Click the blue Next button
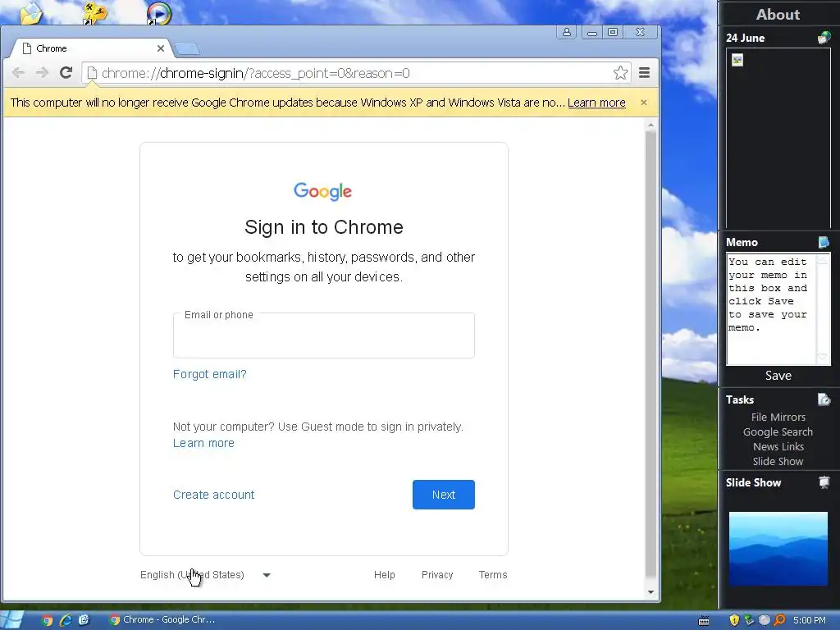The width and height of the screenshot is (840, 630). (444, 495)
